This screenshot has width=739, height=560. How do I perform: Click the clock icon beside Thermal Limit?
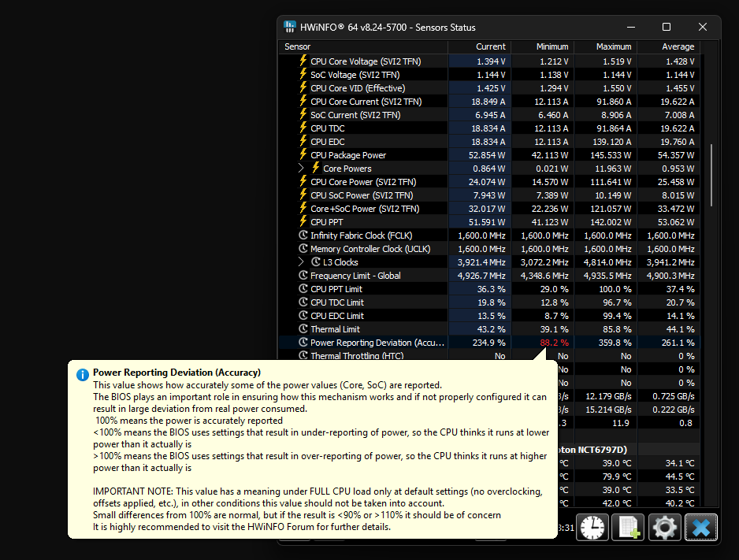coord(303,328)
